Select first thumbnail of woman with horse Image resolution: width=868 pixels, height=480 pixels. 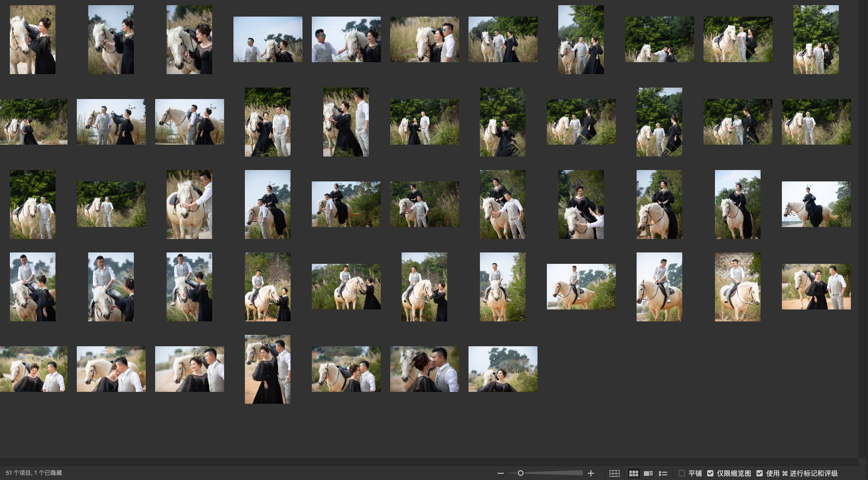tap(33, 39)
